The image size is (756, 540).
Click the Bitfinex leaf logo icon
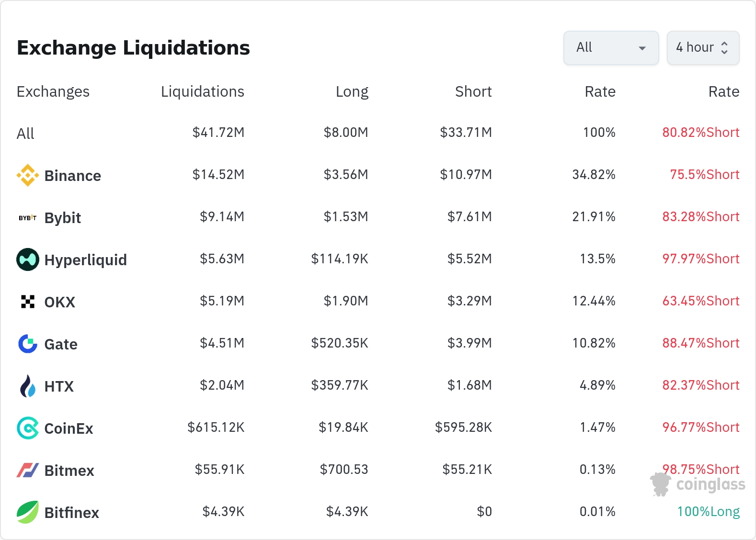click(28, 512)
